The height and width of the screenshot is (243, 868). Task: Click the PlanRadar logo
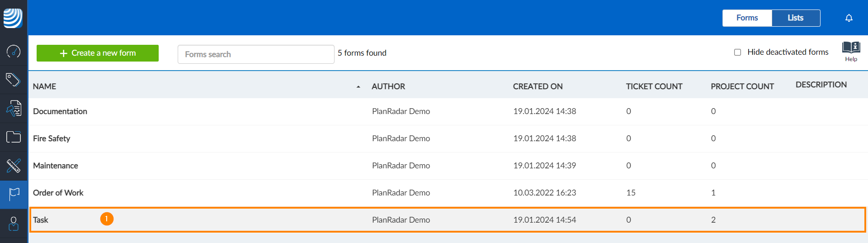point(13,18)
